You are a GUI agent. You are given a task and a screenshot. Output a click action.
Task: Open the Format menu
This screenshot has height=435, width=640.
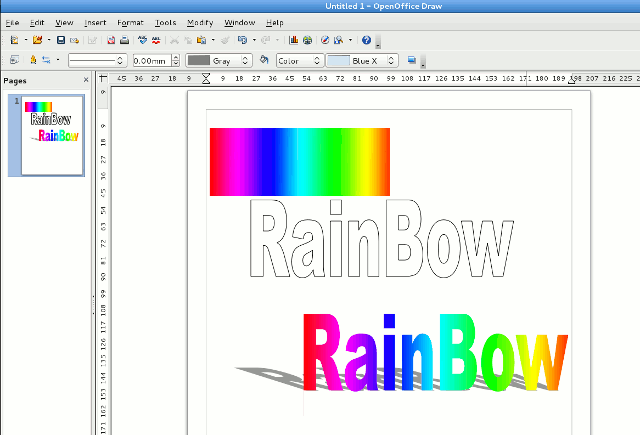[x=130, y=22]
